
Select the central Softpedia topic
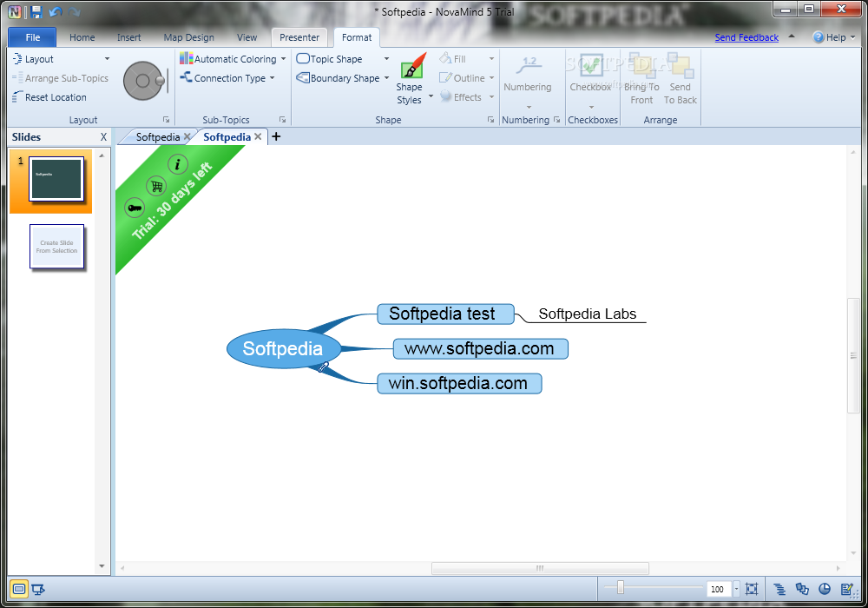(x=283, y=348)
